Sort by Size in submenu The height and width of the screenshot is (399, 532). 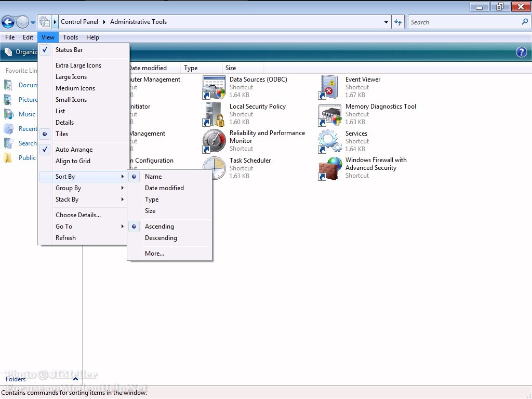coord(170,211)
